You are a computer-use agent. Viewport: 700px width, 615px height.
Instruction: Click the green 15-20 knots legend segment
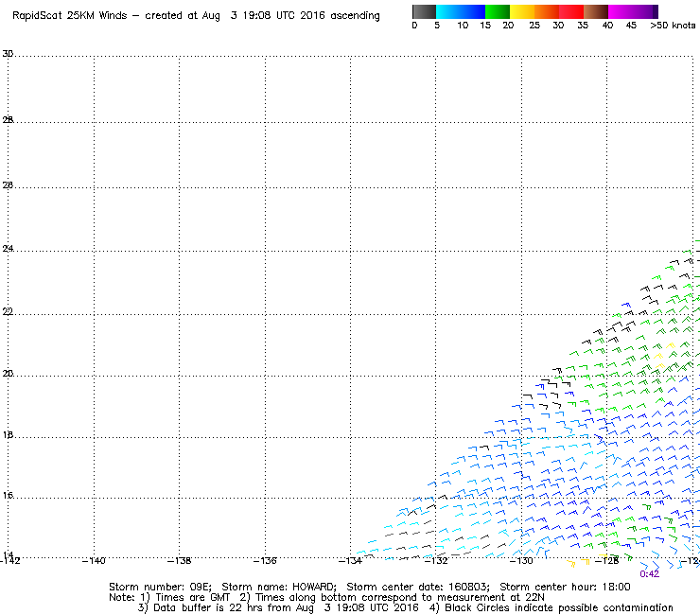(x=498, y=11)
